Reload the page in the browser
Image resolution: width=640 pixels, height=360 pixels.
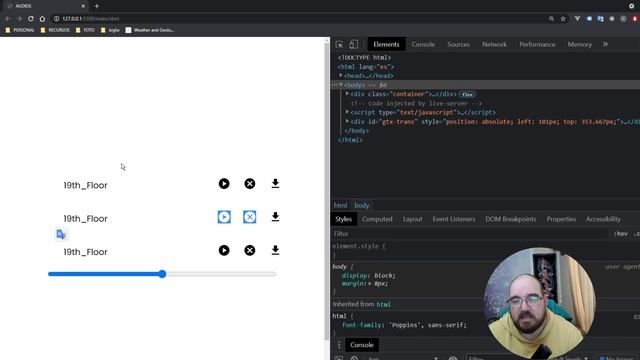point(31,19)
